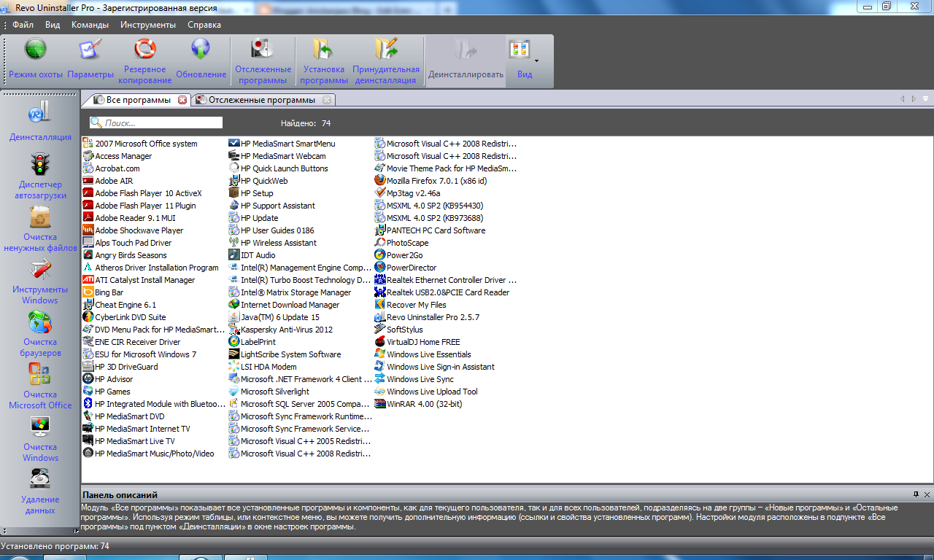Open Инструменты Windows in sidebar
This screenshot has height=560, width=934.
pos(40,281)
